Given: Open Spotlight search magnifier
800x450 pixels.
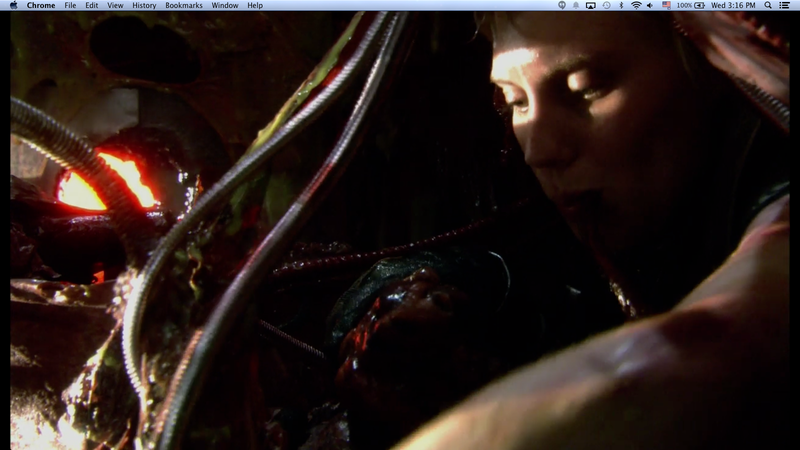Looking at the screenshot, I should (768, 5).
